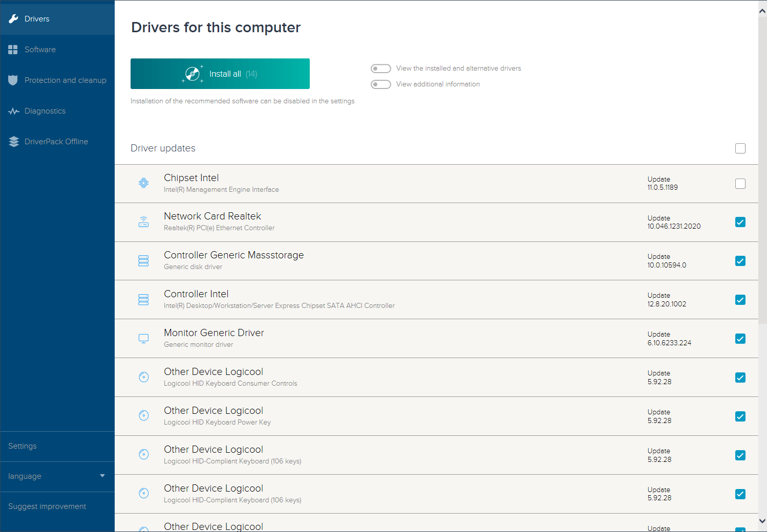Enable viewing installed and alternative drivers

tap(381, 68)
